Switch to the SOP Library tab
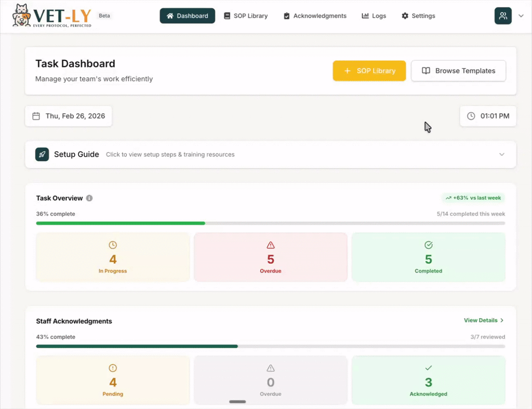 (x=245, y=16)
